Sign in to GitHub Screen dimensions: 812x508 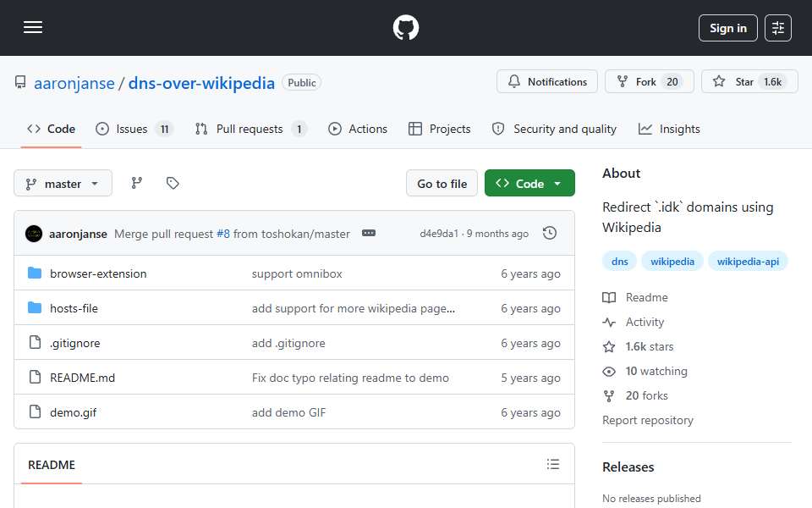point(727,28)
